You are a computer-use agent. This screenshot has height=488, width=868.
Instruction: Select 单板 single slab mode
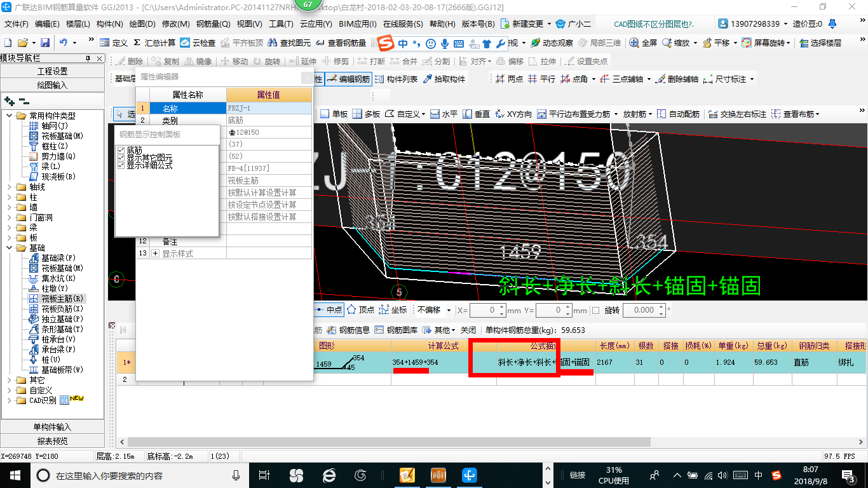point(334,114)
